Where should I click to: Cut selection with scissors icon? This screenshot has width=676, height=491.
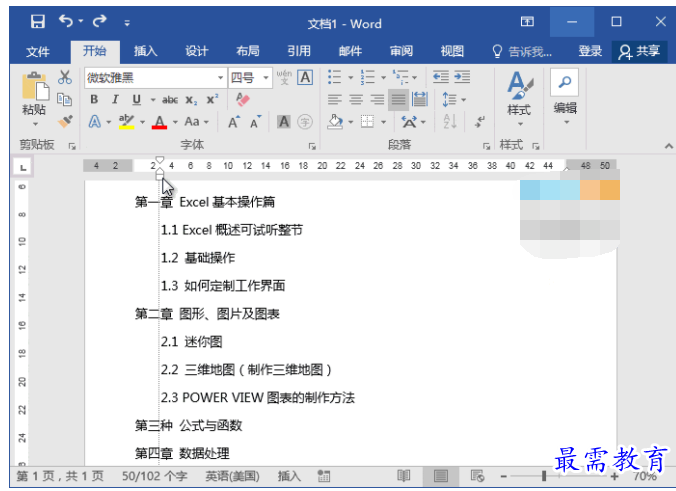65,77
